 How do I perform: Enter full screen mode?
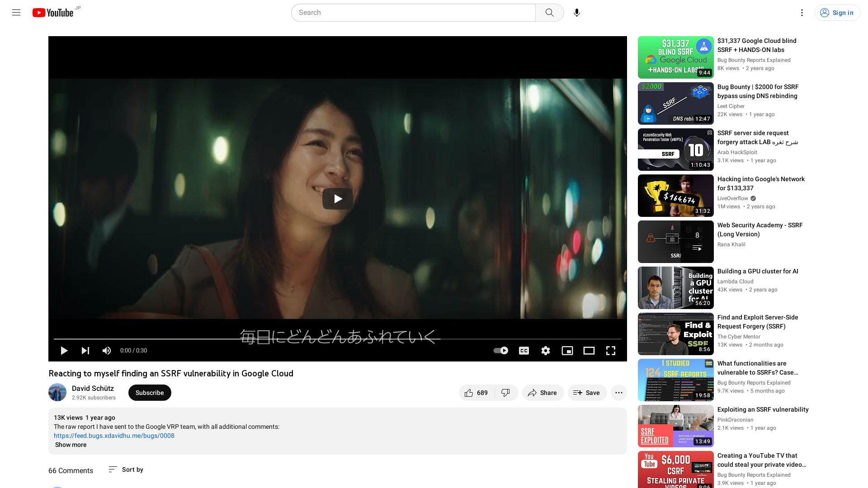coord(611,351)
